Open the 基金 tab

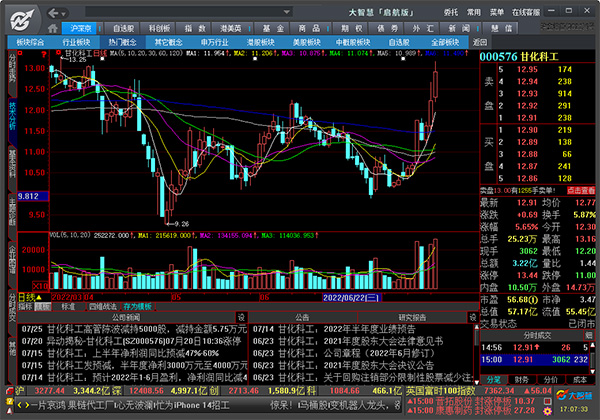[x=273, y=28]
